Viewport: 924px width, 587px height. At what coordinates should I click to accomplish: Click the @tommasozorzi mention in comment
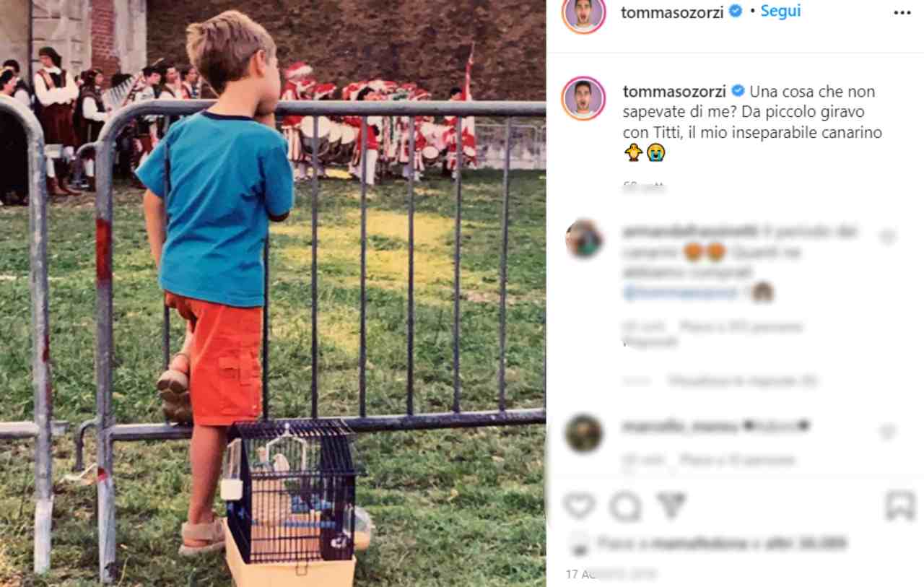[x=680, y=292]
